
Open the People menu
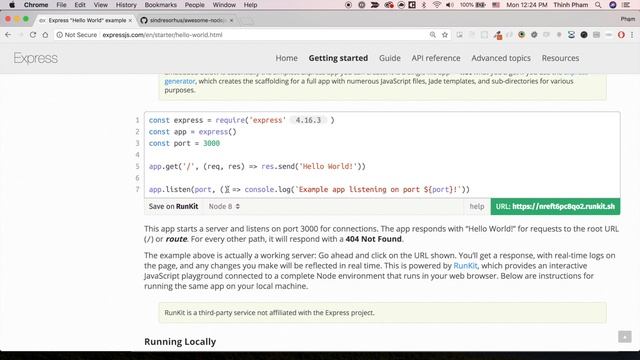point(194,5)
